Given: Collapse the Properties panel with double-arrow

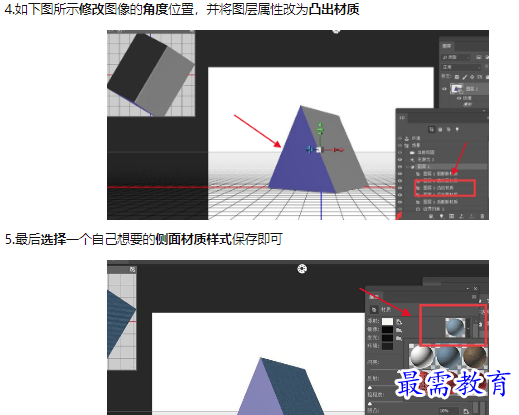Looking at the screenshot, I should 468,288.
